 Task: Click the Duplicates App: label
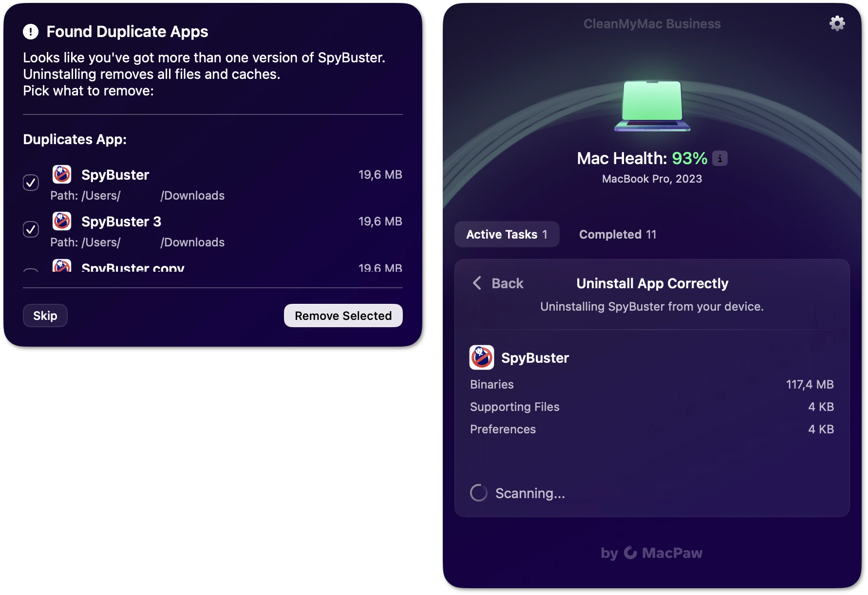point(75,140)
